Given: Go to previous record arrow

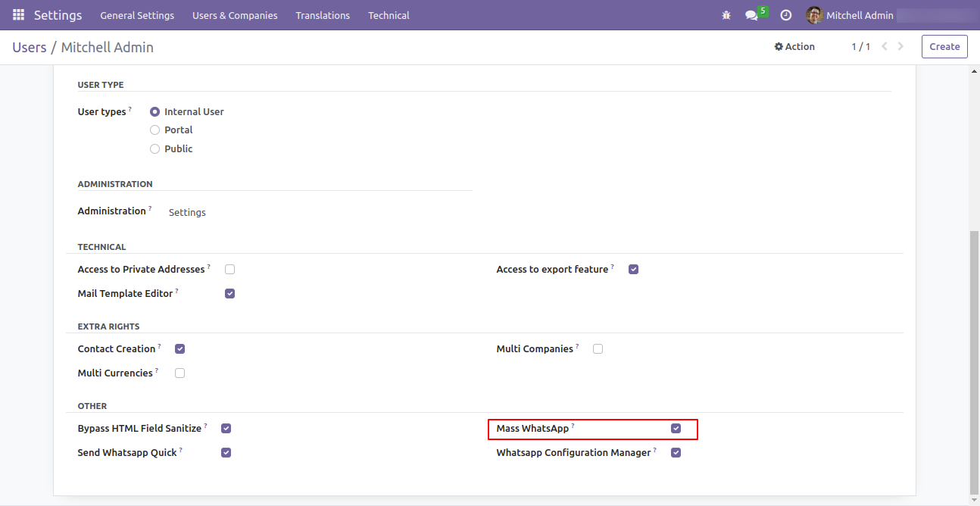Looking at the screenshot, I should pos(884,47).
